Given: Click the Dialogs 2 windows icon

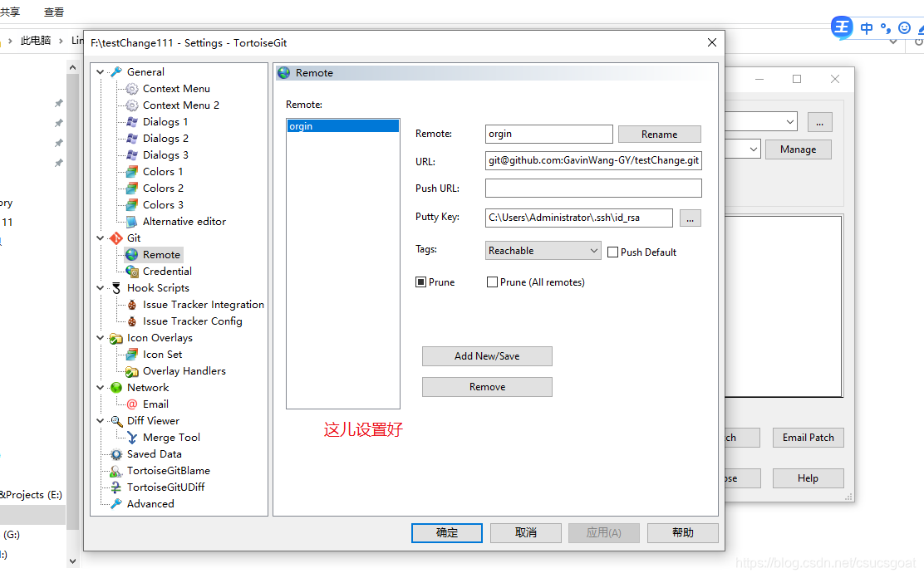Looking at the screenshot, I should point(132,139).
